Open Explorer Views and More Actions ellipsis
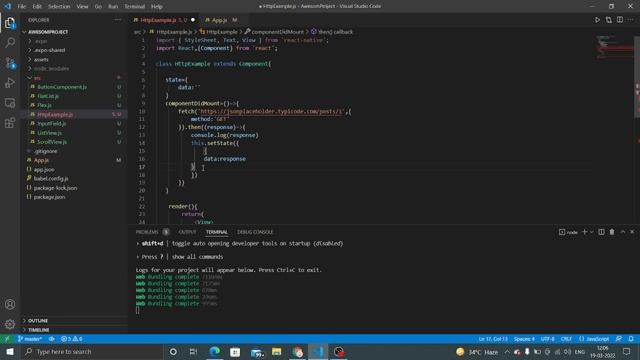Image resolution: width=640 pixels, height=360 pixels. click(x=118, y=20)
